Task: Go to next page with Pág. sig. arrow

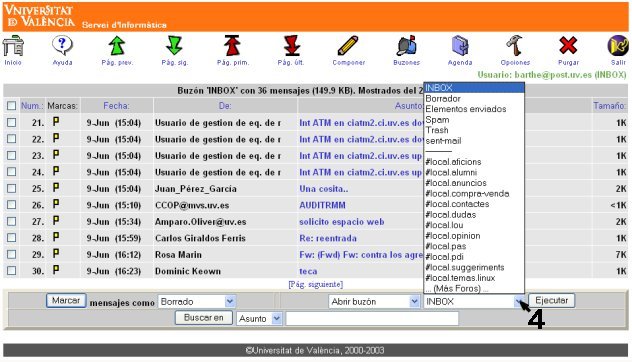Action: coord(175,46)
